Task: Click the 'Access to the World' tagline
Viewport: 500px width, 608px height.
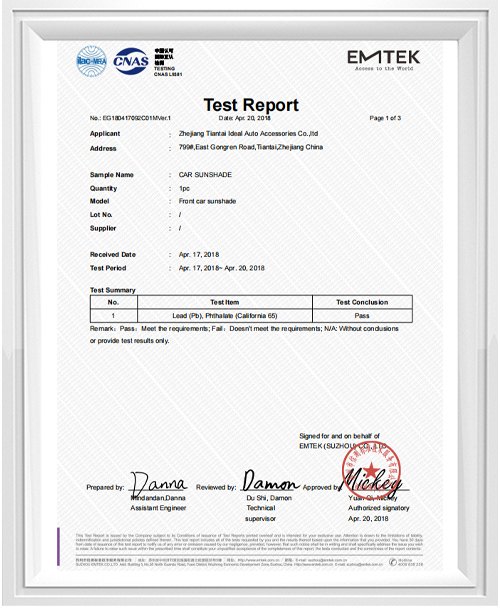Action: 384,69
